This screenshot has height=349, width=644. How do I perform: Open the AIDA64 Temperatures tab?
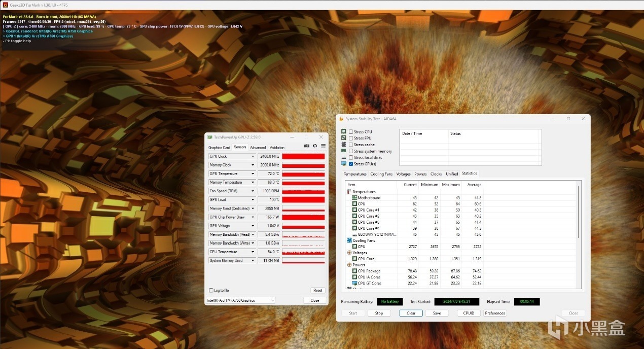click(355, 174)
